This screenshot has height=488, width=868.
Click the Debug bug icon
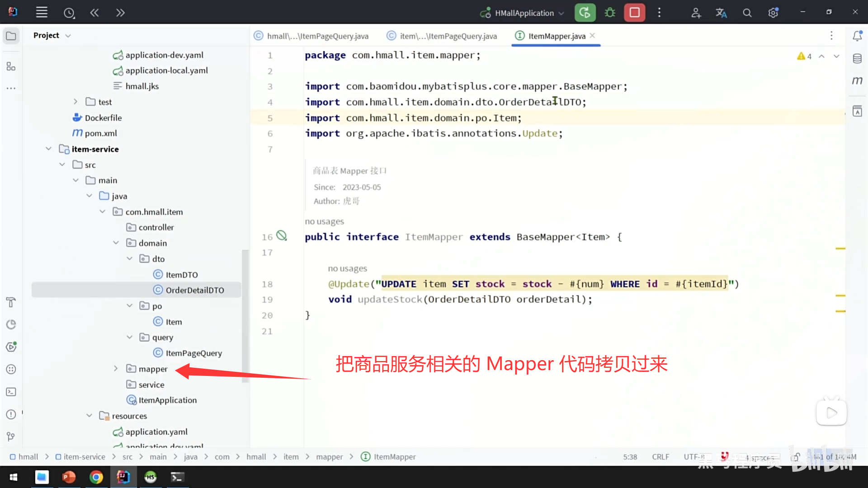click(610, 13)
